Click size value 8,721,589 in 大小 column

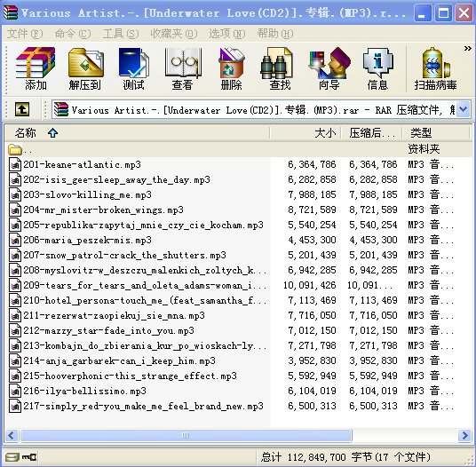(312, 210)
